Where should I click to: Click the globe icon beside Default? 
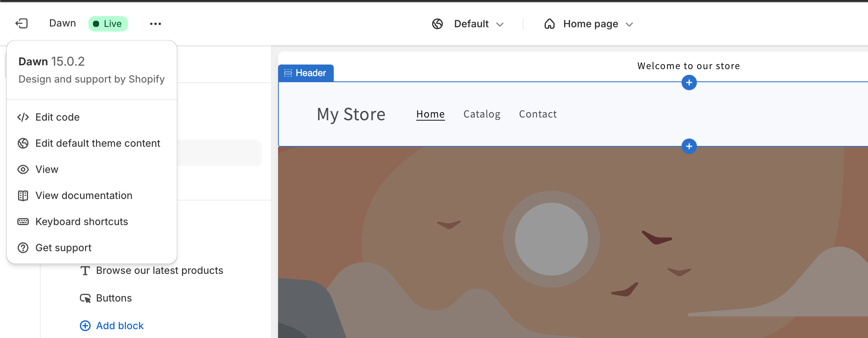pos(437,24)
